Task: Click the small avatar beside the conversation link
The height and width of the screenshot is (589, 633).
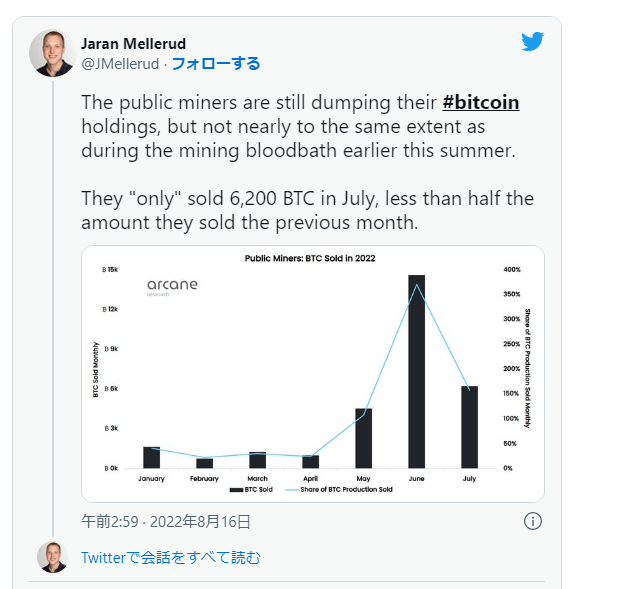Action: point(52,557)
